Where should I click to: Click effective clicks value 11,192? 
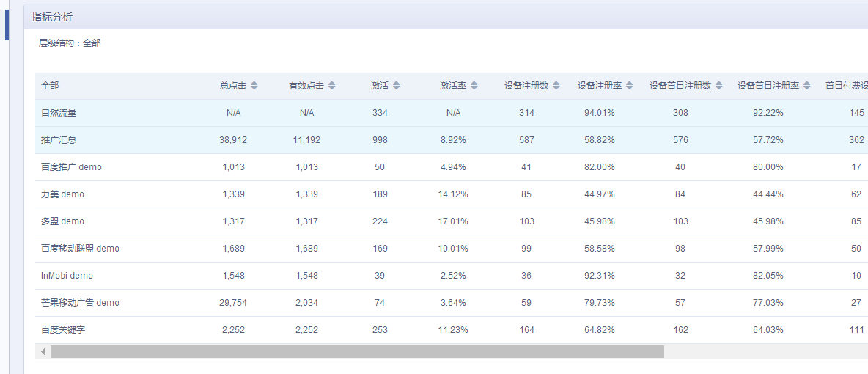(306, 140)
